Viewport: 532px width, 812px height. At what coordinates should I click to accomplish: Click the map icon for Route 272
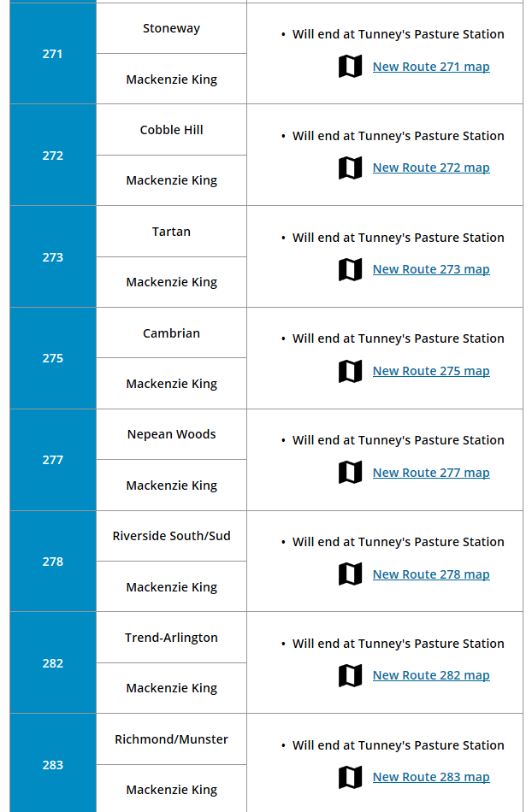point(350,168)
